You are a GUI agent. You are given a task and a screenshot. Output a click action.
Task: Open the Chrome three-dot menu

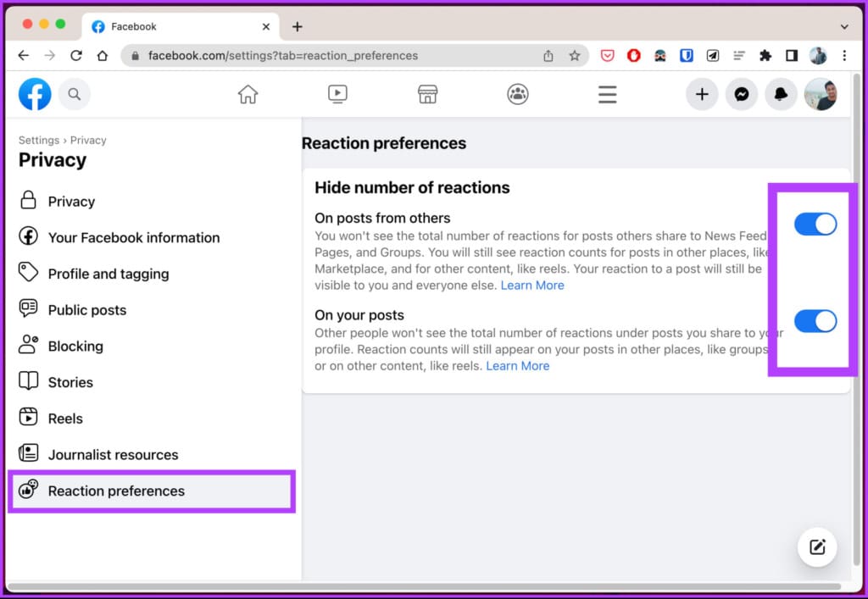point(844,55)
